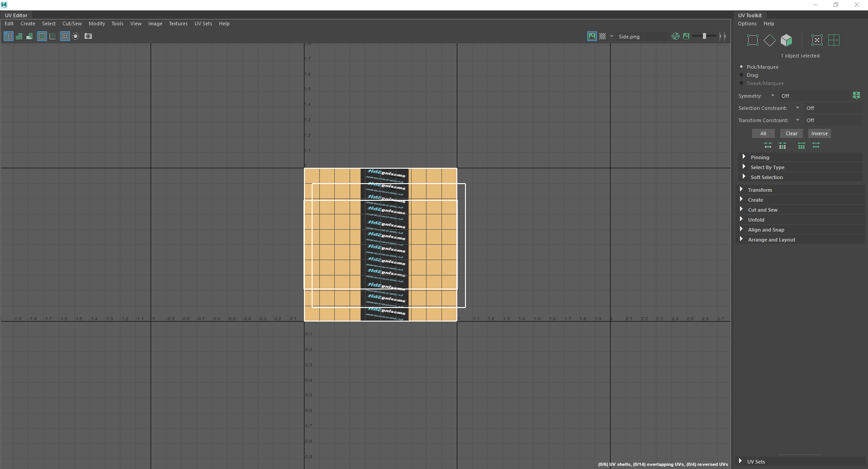Select the Pick/Marquee selection mode
This screenshot has width=868, height=469.
(x=741, y=66)
